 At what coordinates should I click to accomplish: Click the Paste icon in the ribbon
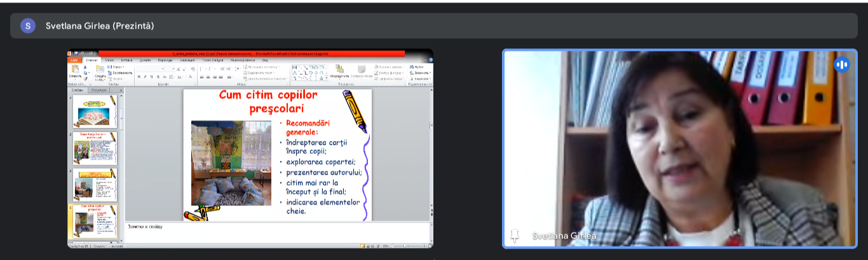click(x=75, y=69)
